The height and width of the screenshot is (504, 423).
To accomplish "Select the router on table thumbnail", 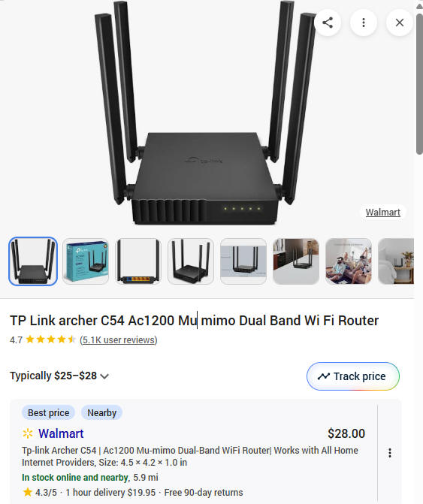I will pyautogui.click(x=296, y=261).
